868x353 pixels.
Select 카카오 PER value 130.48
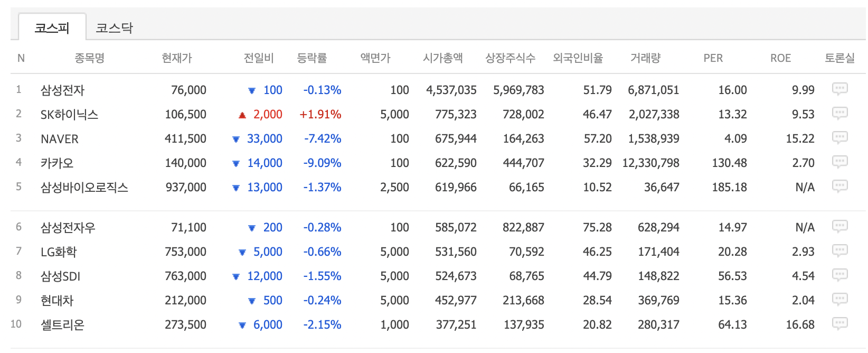click(x=730, y=163)
